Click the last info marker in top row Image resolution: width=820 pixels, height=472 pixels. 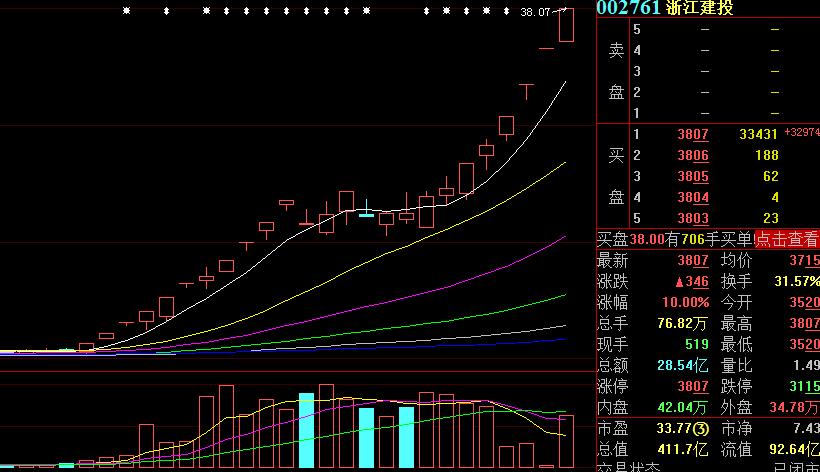point(506,11)
